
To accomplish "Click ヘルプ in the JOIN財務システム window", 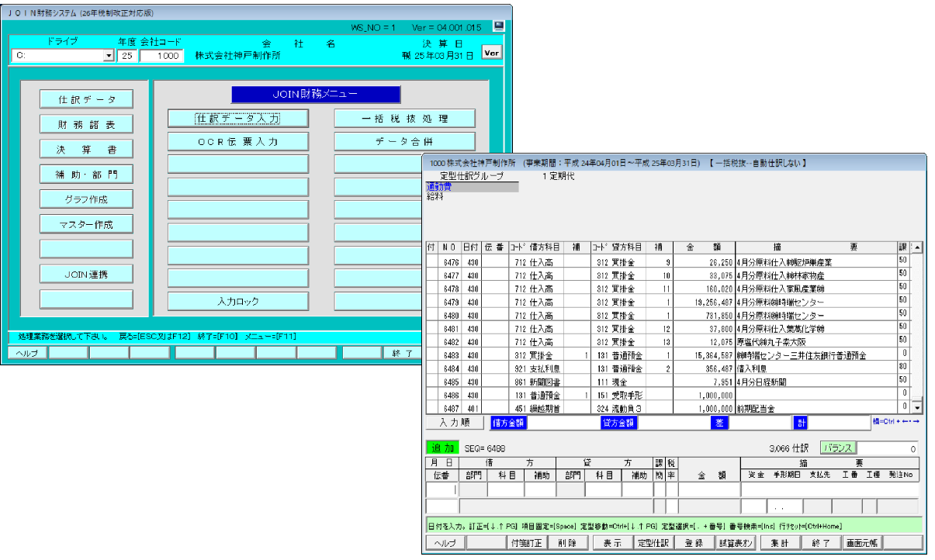I will point(27,352).
